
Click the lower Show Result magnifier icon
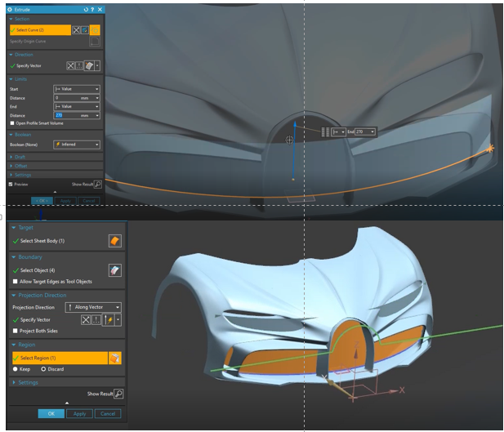[118, 394]
